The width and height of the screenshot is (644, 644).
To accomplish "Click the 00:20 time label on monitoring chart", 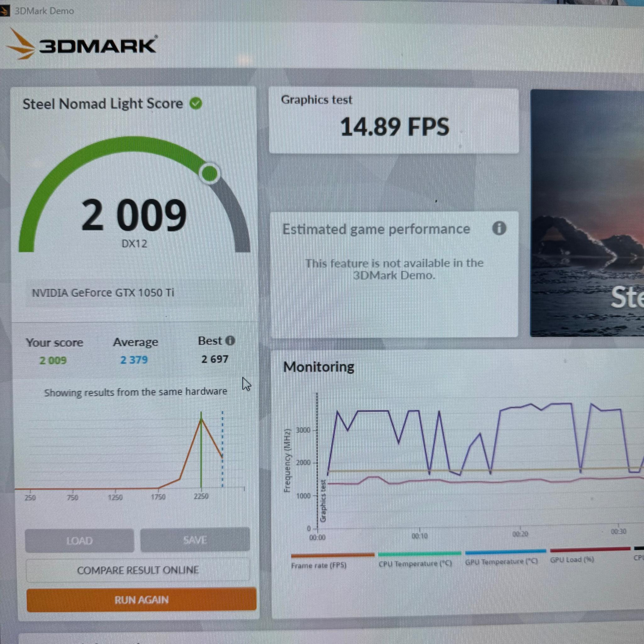I will [x=520, y=534].
